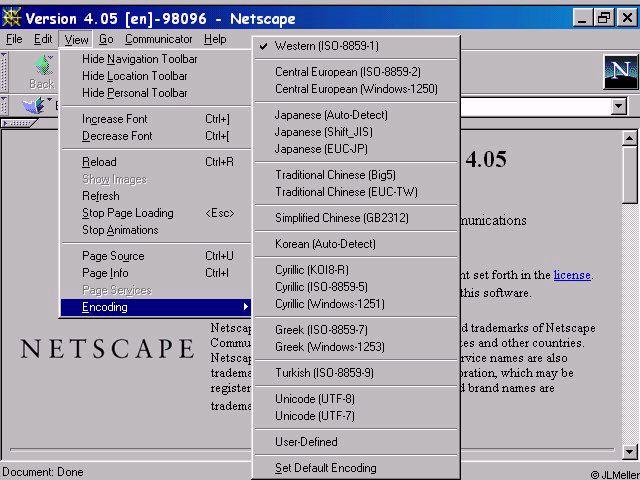640x480 pixels.
Task: Click Hide Navigation Toolbar menu entry
Action: click(139, 59)
